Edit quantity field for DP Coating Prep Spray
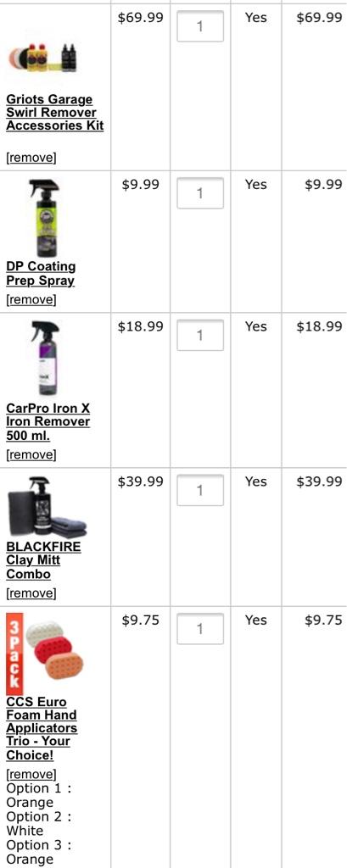Viewport: 347px width, 868px height. pos(200,192)
